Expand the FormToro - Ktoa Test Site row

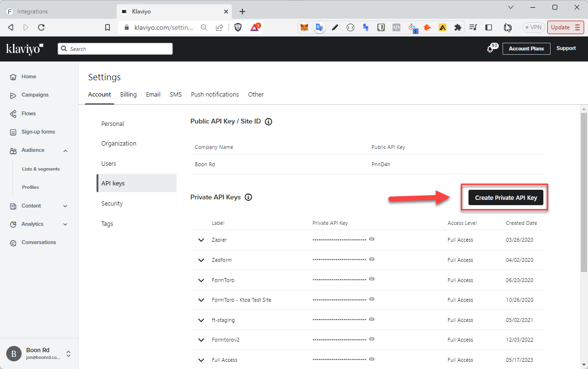coord(201,300)
